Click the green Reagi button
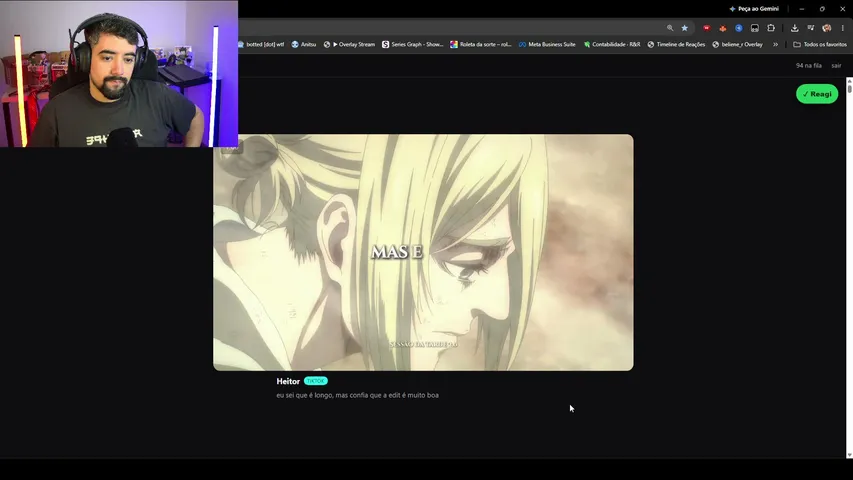853x480 pixels. coord(817,94)
